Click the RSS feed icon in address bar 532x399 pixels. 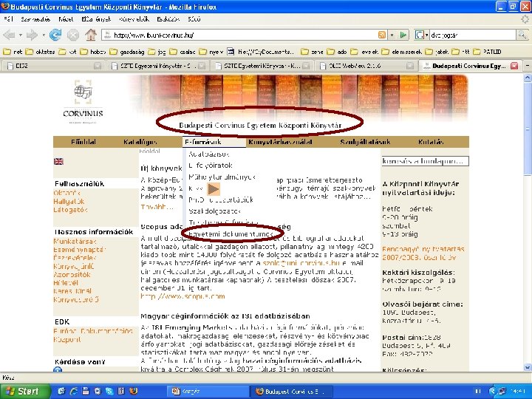pyautogui.click(x=382, y=35)
